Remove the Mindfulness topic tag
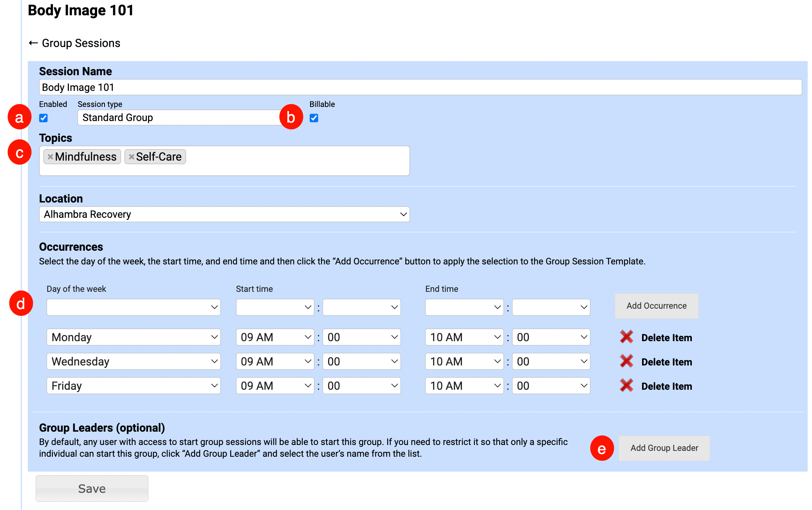Viewport: 812px width, 510px height. [x=50, y=157]
